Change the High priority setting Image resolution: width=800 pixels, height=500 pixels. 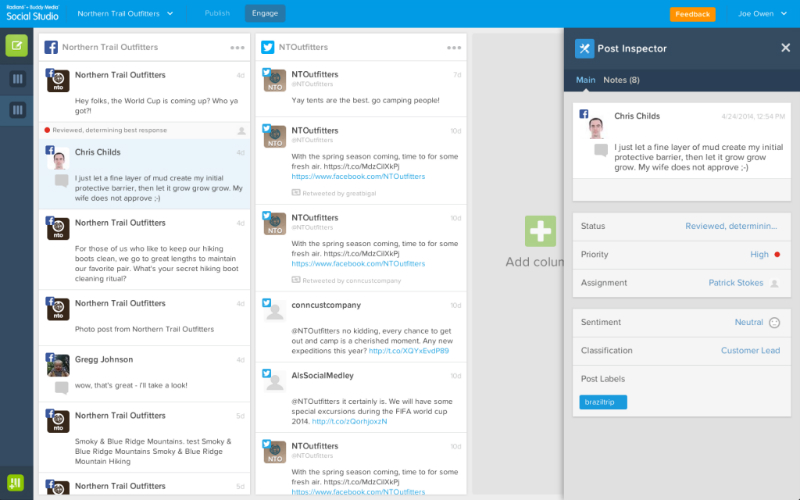click(x=759, y=254)
